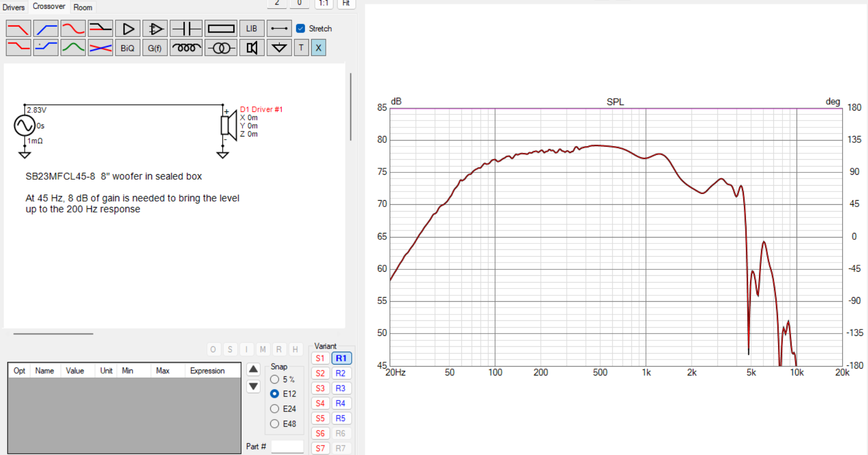
Task: Add a capacitor to the schematic
Action: coord(186,29)
